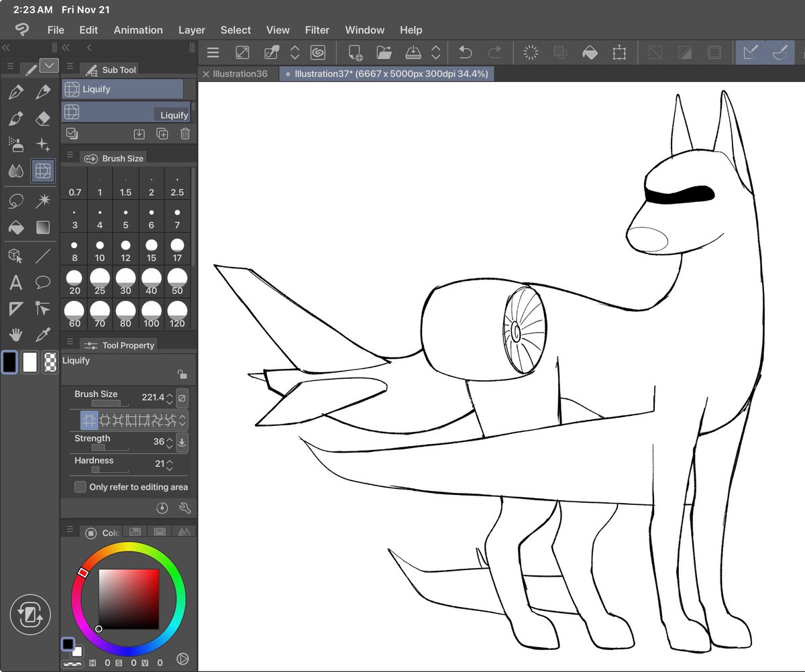The image size is (805, 672).
Task: Switch to the Airbrush tool
Action: tap(17, 144)
